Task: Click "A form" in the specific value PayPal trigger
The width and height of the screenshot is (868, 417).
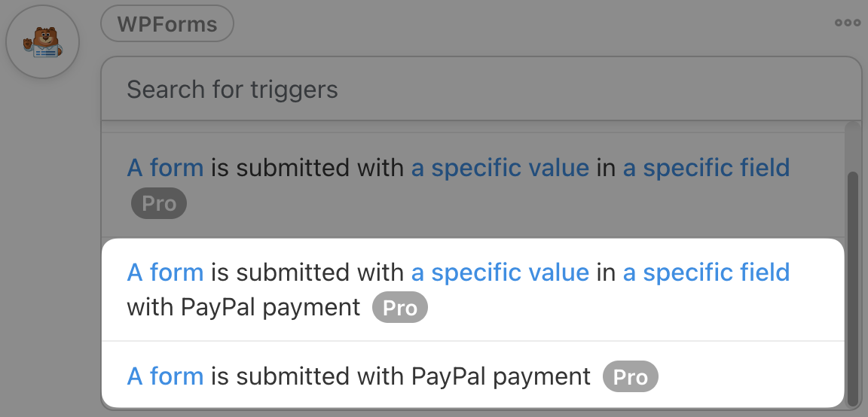Action: click(x=165, y=272)
